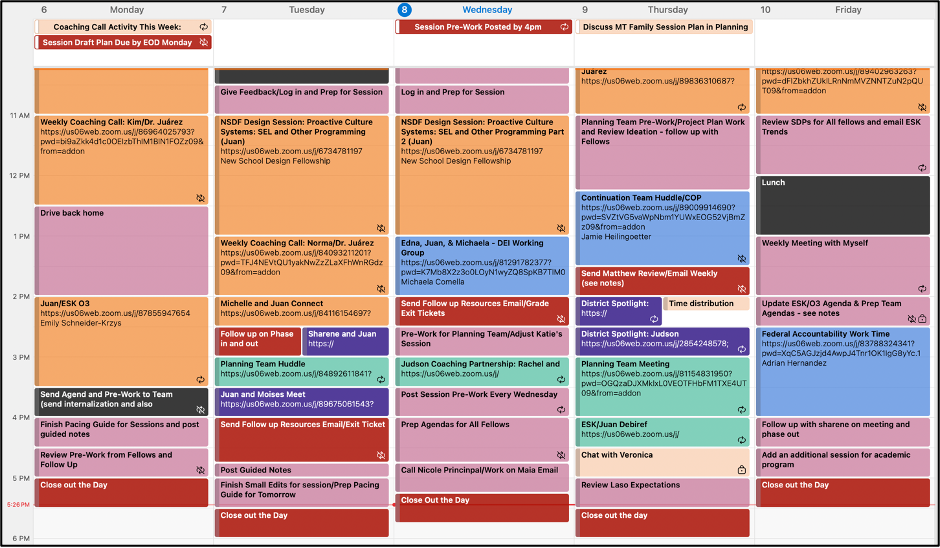Select the Friday 10 column header
The image size is (940, 548).
[845, 10]
